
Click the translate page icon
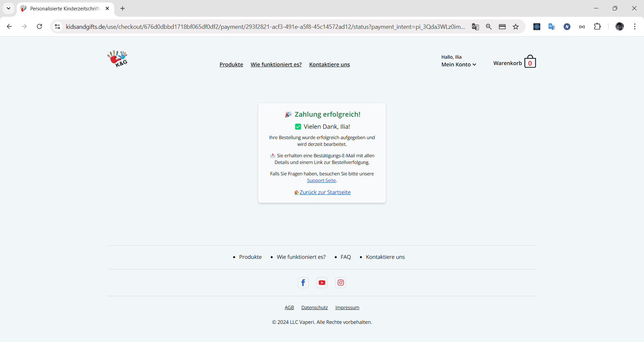475,27
